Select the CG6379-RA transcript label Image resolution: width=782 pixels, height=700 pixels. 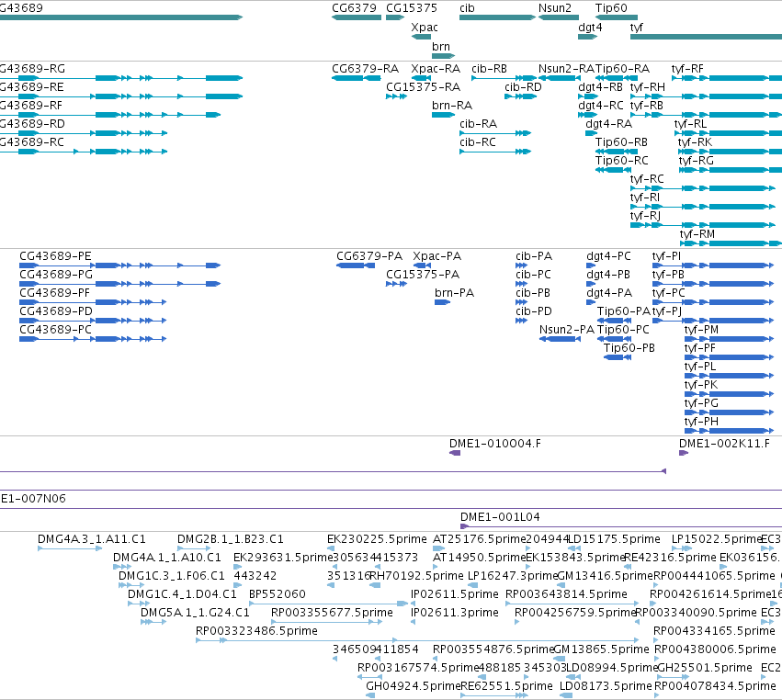365,69
